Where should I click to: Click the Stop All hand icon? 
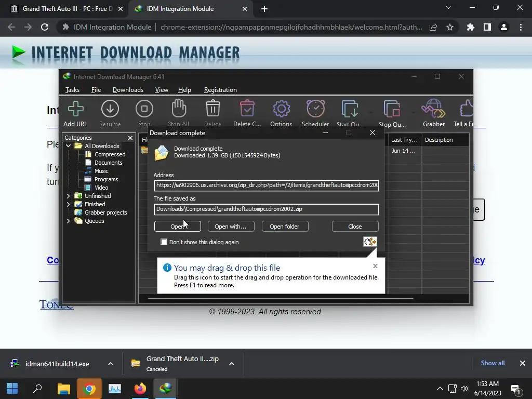coord(179,109)
